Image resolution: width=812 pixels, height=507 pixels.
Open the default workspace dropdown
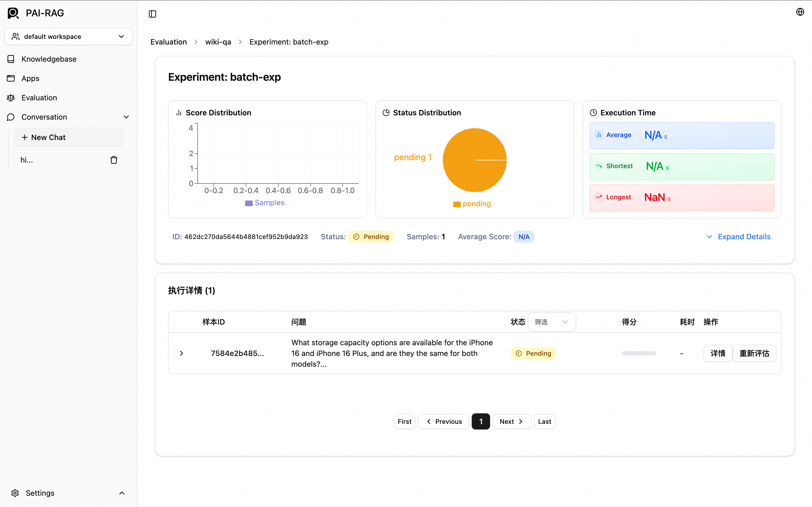(x=68, y=36)
